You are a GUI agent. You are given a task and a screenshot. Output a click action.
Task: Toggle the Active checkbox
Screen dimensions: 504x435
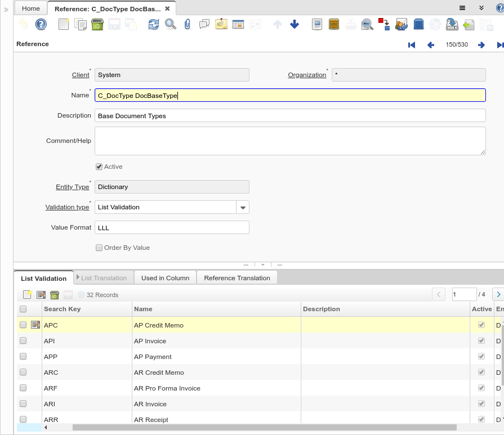[99, 167]
